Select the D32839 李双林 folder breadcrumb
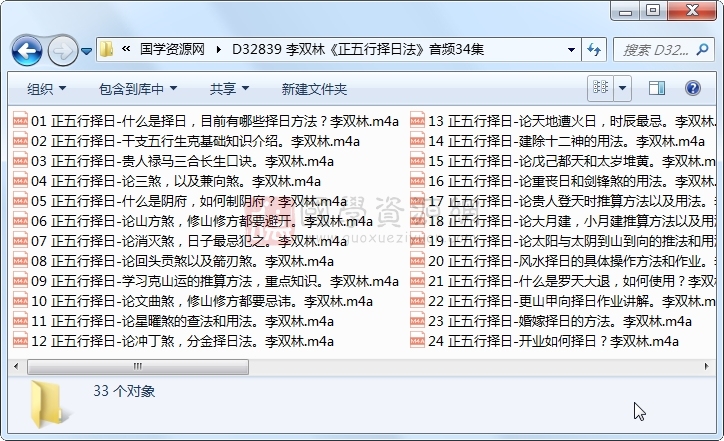The width and height of the screenshot is (724, 441). [358, 49]
